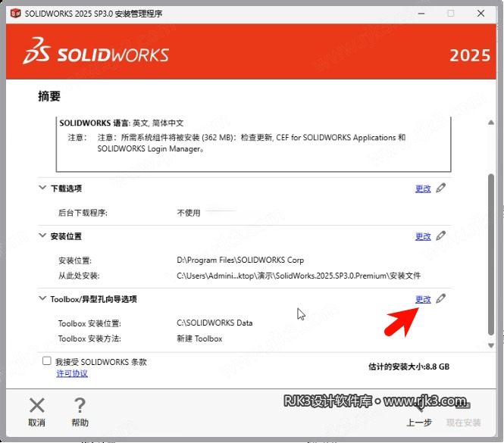Viewport: 504px width, 443px height.
Task: Click 更改 link for 安装位置
Action: tap(423, 236)
